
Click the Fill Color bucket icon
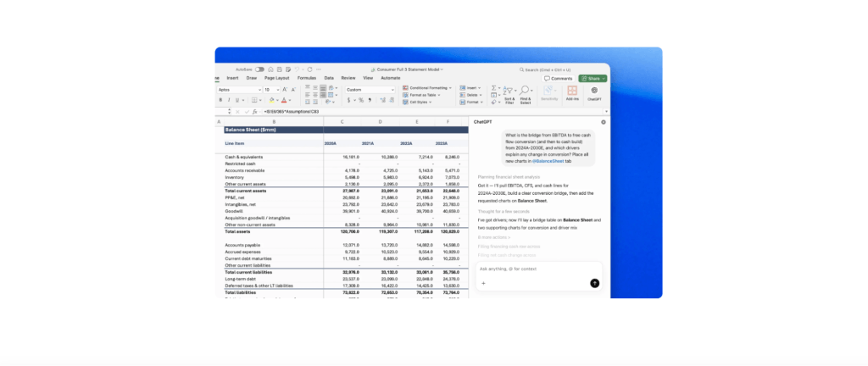tap(272, 100)
